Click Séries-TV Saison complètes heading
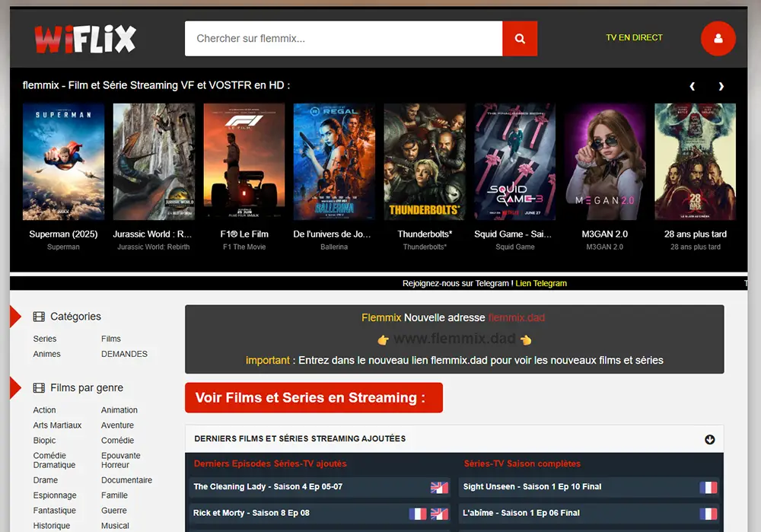761x532 pixels. tap(522, 464)
